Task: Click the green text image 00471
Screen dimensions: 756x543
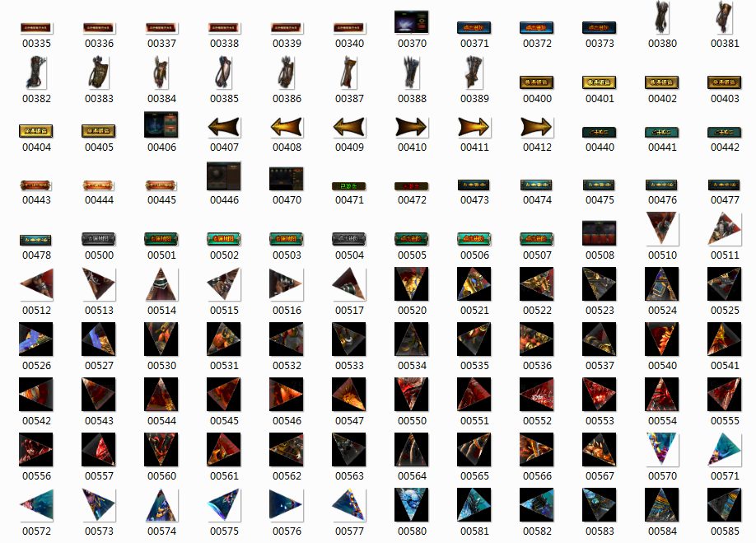Action: point(349,186)
